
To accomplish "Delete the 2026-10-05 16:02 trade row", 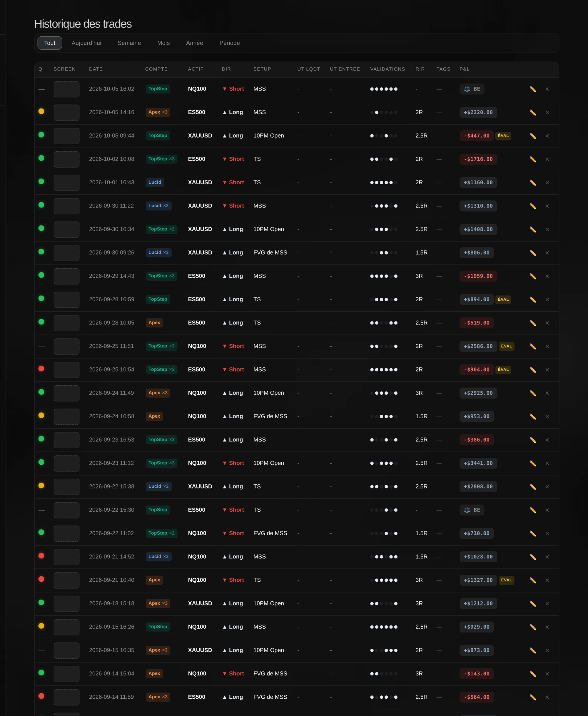I will point(547,89).
